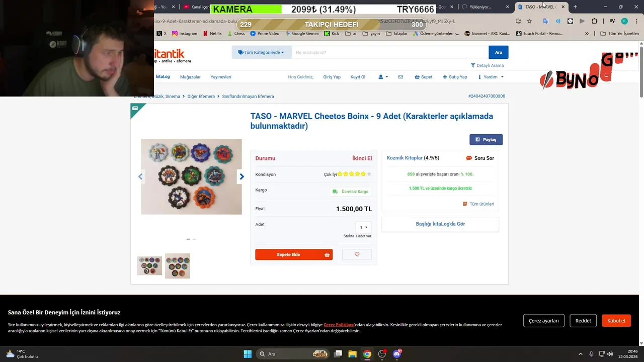Go to Mağazalar menu item
This screenshot has width=644, height=362.
pyautogui.click(x=190, y=77)
